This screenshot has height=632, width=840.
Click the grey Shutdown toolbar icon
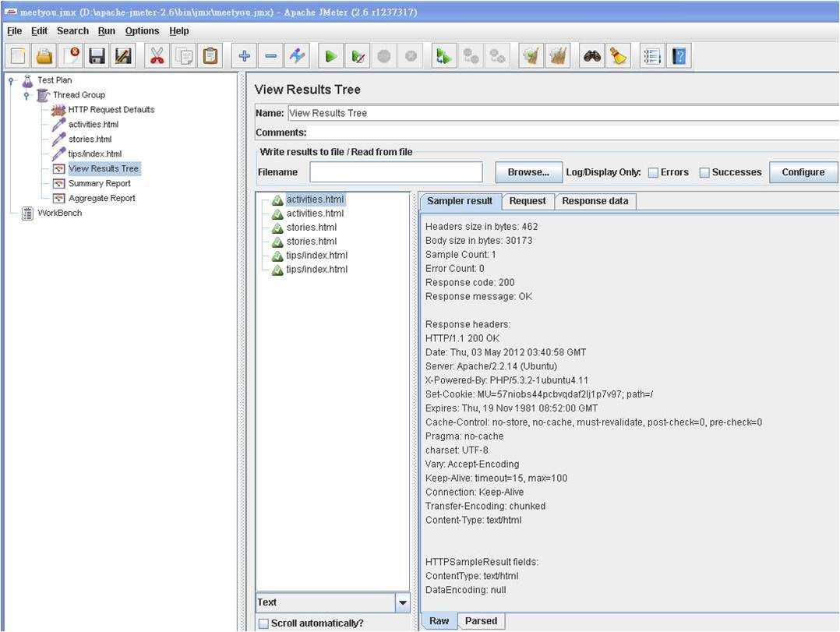click(411, 55)
